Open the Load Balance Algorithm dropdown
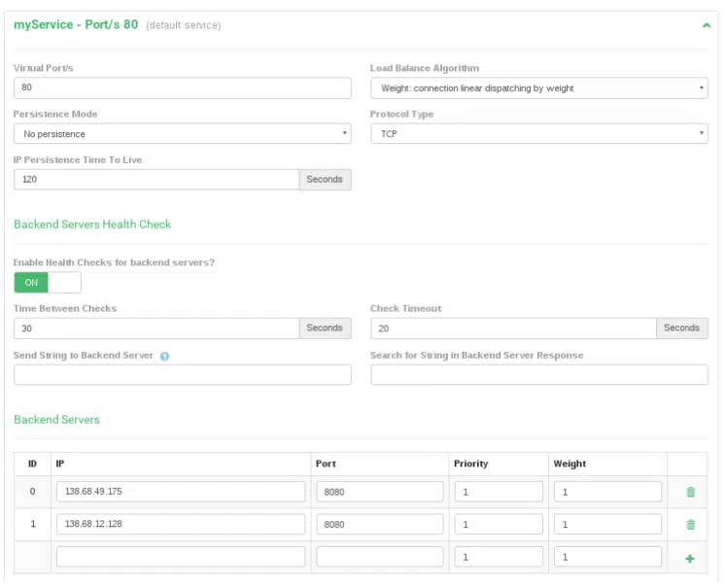The width and height of the screenshot is (726, 588). (x=538, y=88)
